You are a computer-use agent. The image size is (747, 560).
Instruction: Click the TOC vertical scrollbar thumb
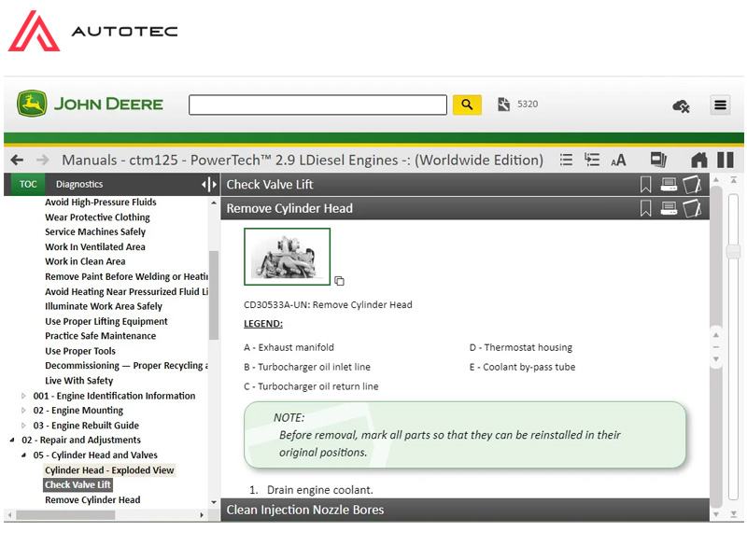click(214, 295)
